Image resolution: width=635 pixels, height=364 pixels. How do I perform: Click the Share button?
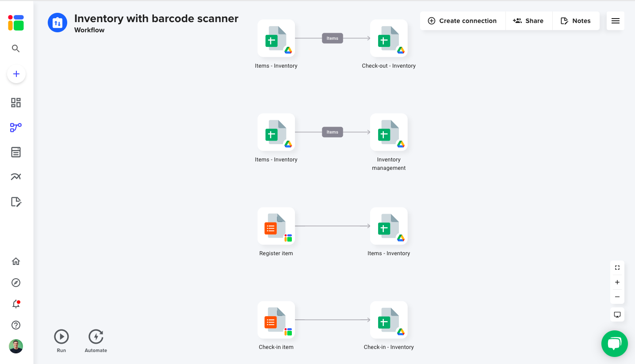click(x=528, y=21)
